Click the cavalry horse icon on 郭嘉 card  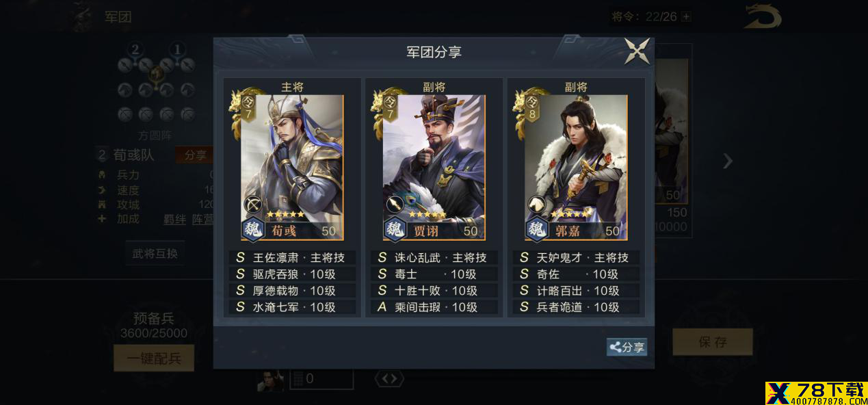pos(536,204)
